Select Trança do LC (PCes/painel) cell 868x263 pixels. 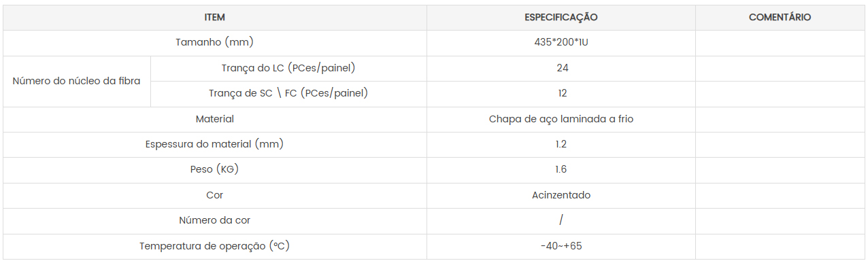point(288,68)
